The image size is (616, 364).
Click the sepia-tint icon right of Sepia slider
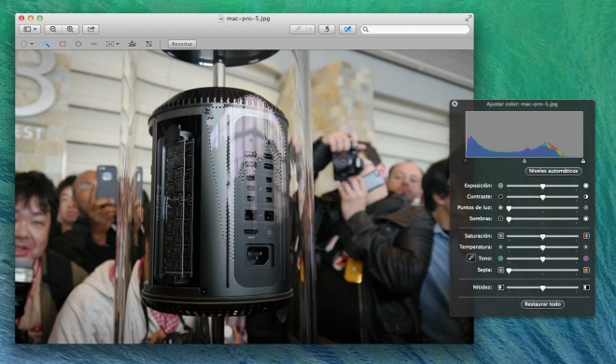586,270
